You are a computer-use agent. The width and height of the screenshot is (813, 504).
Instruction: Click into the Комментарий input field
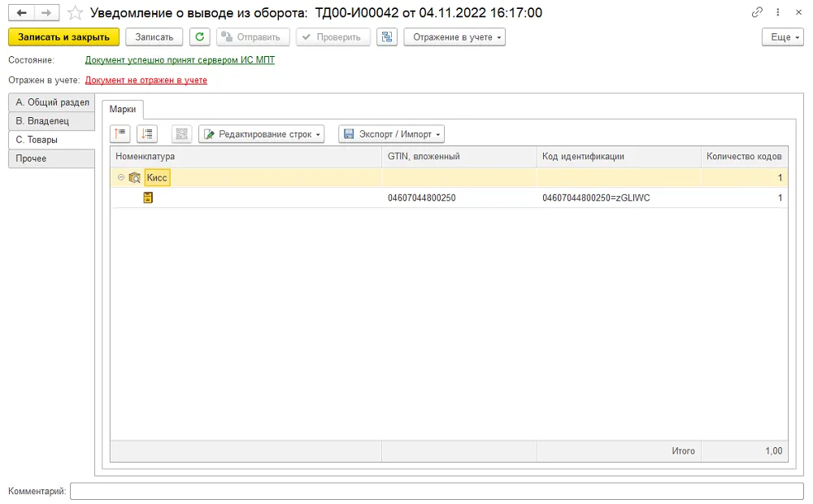437,491
